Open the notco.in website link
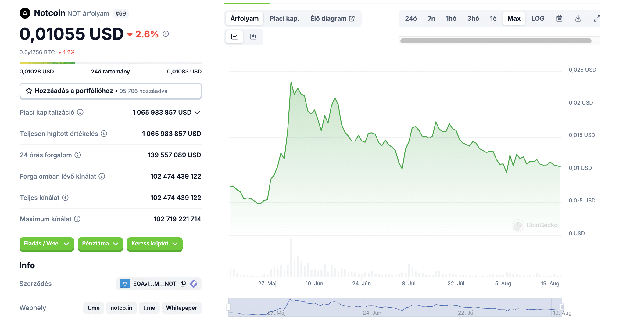The height and width of the screenshot is (325, 644). pyautogui.click(x=121, y=308)
